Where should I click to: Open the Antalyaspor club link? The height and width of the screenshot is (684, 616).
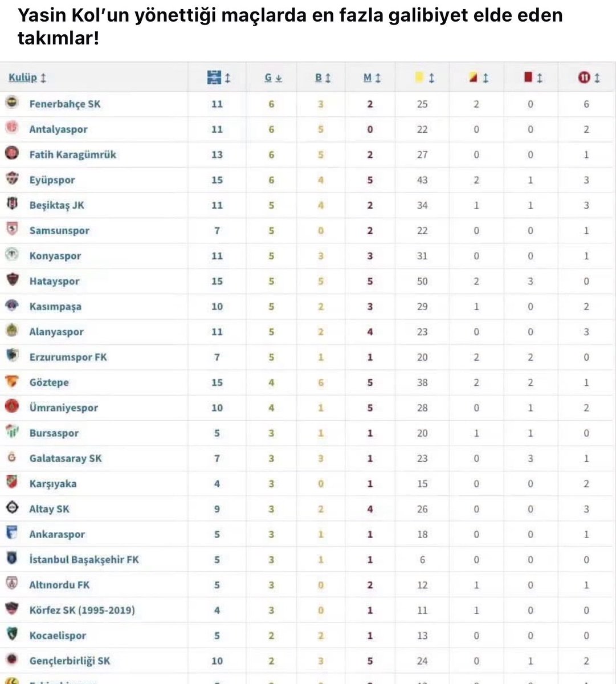tap(59, 129)
